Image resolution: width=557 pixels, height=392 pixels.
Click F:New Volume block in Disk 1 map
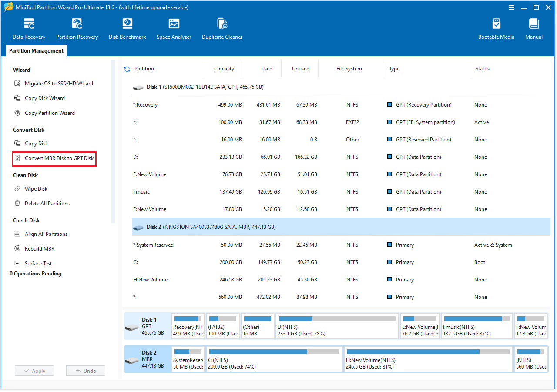tap(531, 326)
